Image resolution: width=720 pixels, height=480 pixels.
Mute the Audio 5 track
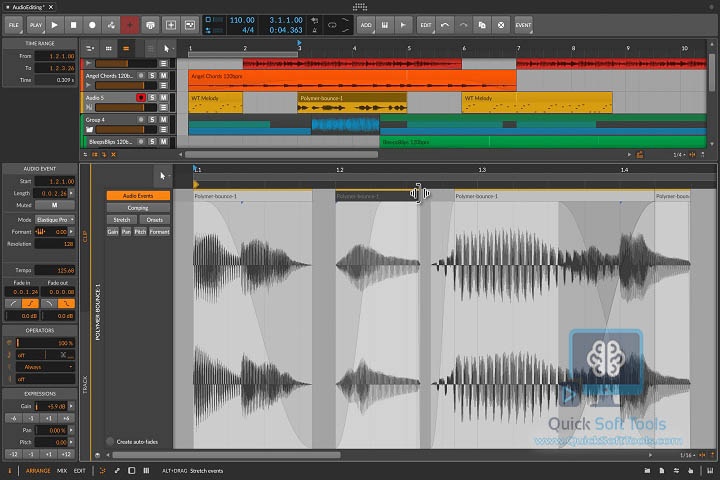point(163,97)
